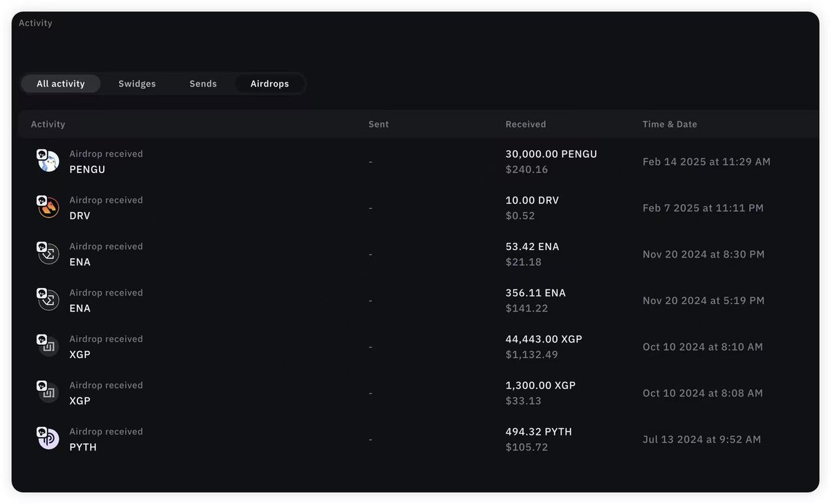Select the Sends tab
Screen dimensions: 831x504
tap(203, 84)
